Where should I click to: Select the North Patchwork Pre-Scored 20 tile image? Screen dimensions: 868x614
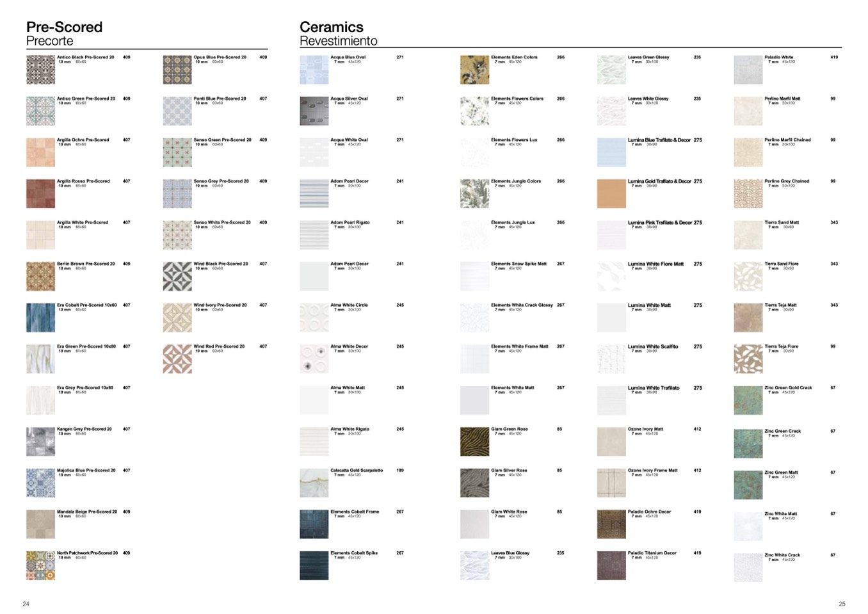(40, 565)
